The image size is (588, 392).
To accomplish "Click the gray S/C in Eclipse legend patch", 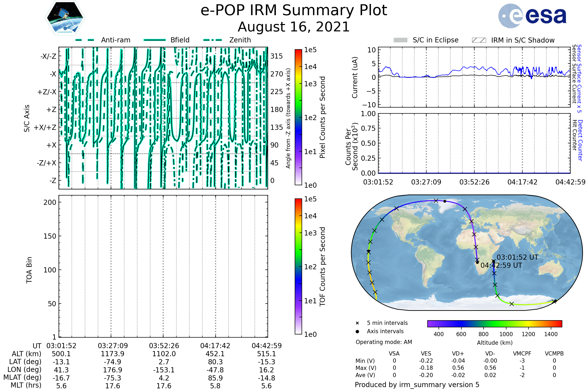I will [401, 40].
